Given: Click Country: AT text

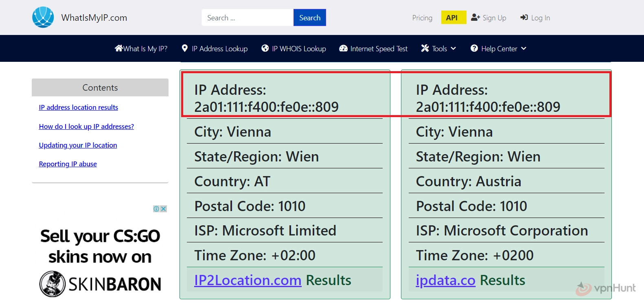Looking at the screenshot, I should pos(232,181).
